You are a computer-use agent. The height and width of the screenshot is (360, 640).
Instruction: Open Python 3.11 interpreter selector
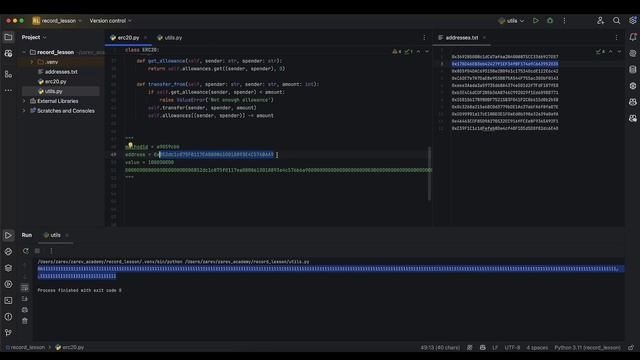click(587, 347)
